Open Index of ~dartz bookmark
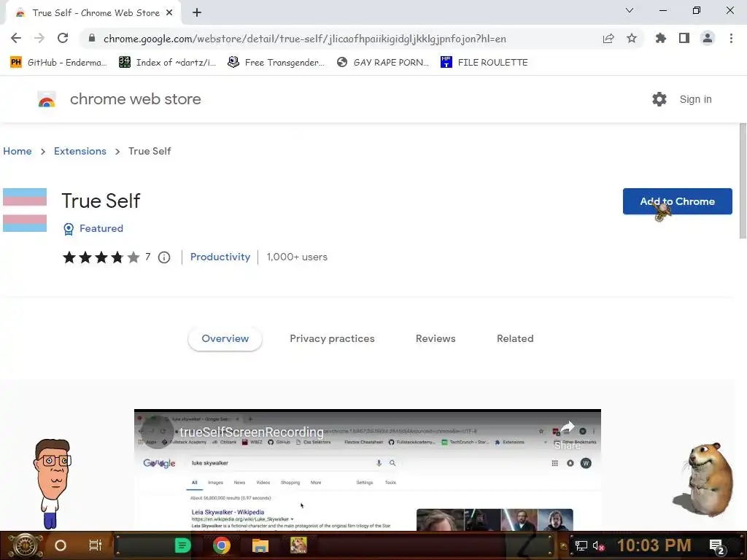747x560 pixels. [x=168, y=63]
